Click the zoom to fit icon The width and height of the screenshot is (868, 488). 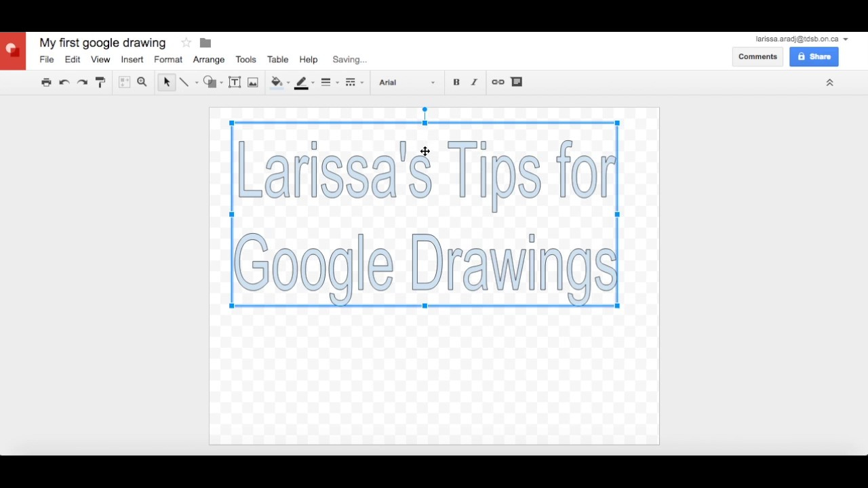coord(124,82)
